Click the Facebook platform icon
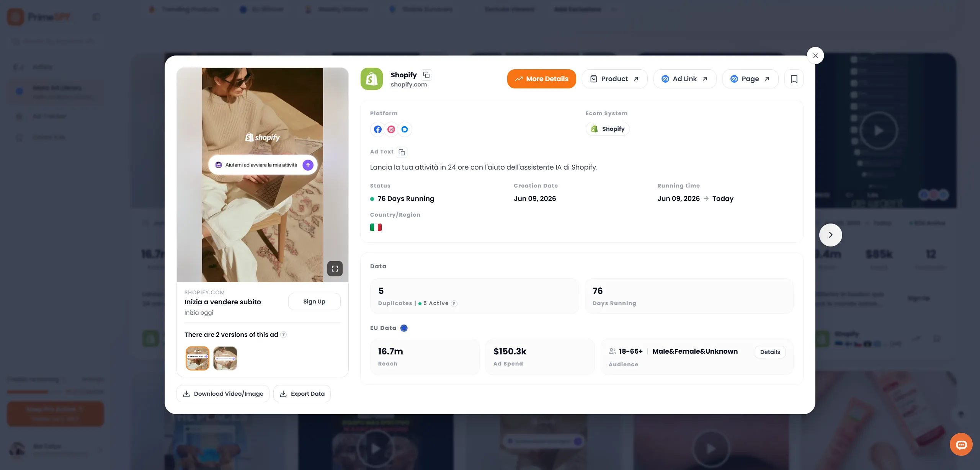 pos(377,129)
